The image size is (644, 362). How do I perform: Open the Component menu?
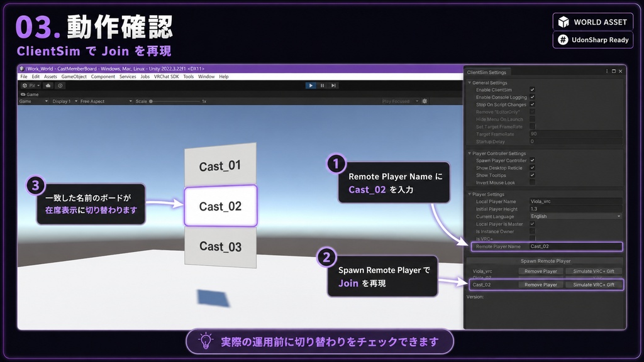(103, 77)
